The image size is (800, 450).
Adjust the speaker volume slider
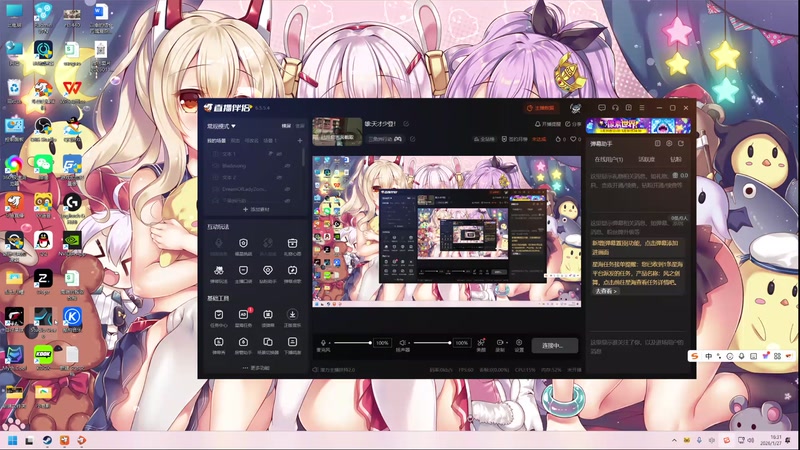tap(432, 343)
